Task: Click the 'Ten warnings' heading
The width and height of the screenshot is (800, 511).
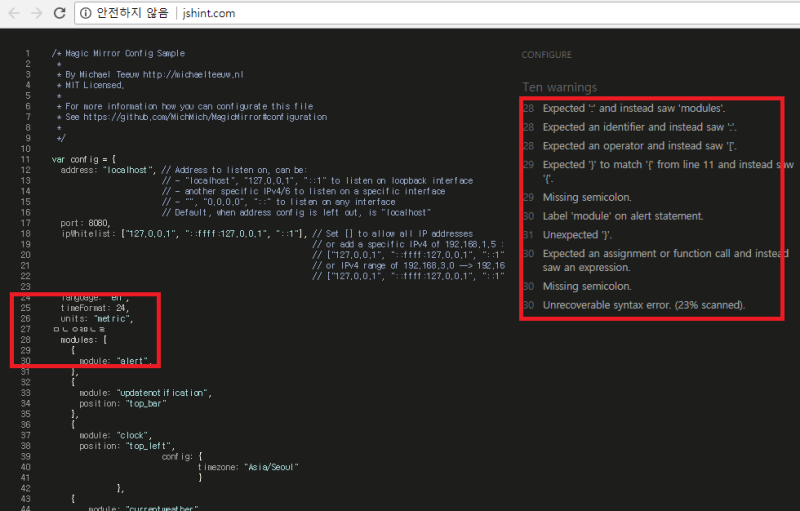Action: coord(560,87)
